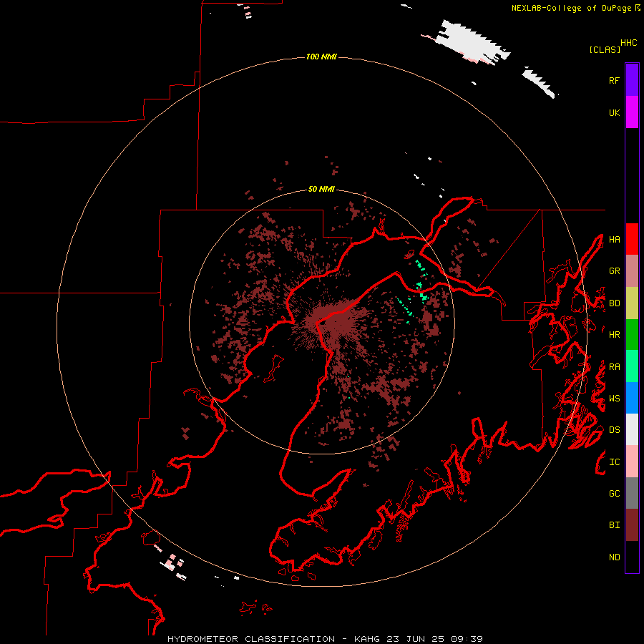The height and width of the screenshot is (644, 644).
Task: Click the BD legend label
Action: point(614,303)
